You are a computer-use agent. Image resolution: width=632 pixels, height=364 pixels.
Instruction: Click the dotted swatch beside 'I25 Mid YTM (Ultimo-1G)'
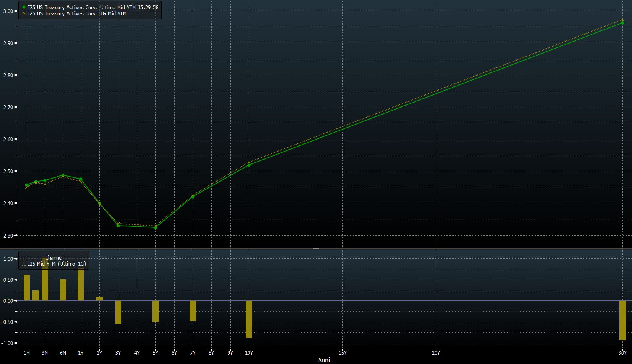[x=24, y=264]
